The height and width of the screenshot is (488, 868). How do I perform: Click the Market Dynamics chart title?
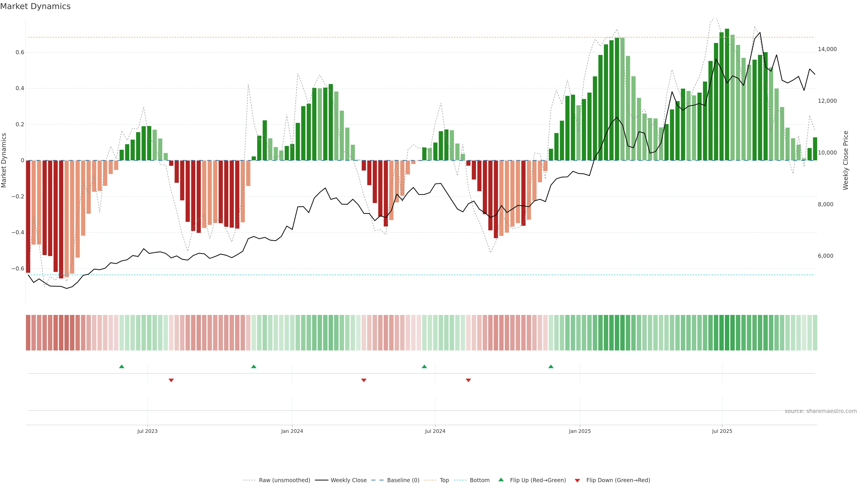click(x=35, y=6)
